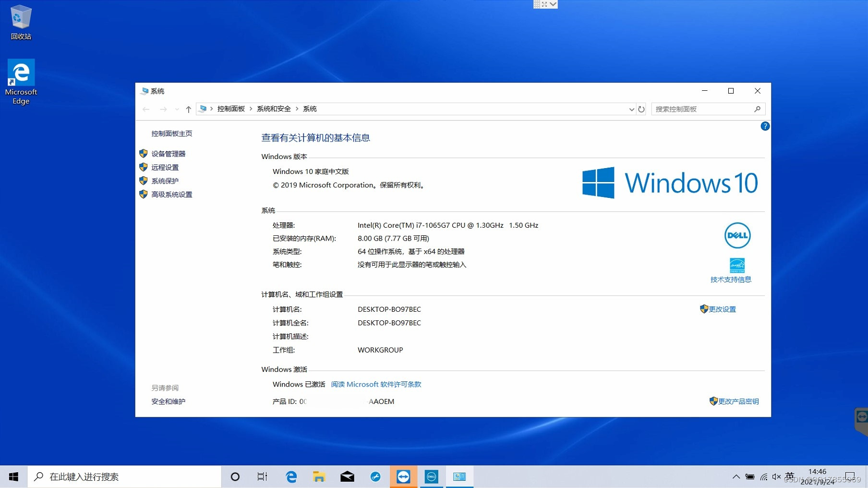Read the 阅读 Microsoft 软件许可条款 link
The width and height of the screenshot is (868, 488).
tap(376, 384)
